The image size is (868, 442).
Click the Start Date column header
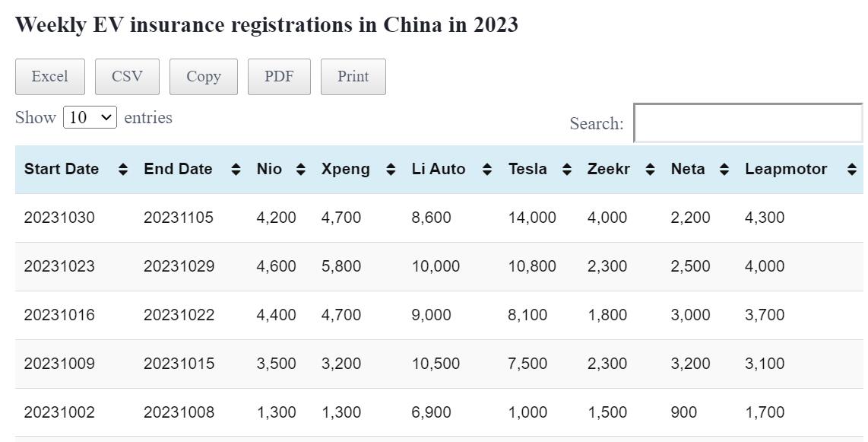point(62,169)
